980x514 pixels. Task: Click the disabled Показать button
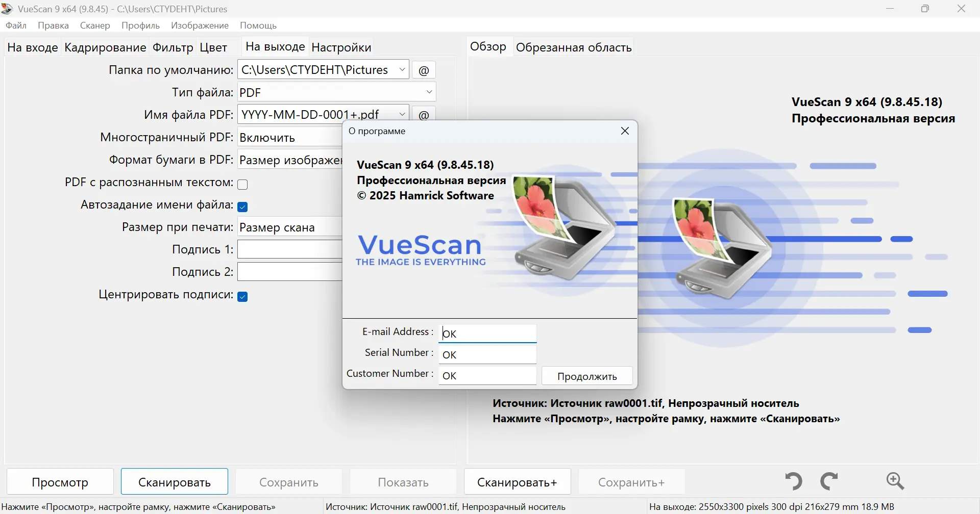(403, 482)
